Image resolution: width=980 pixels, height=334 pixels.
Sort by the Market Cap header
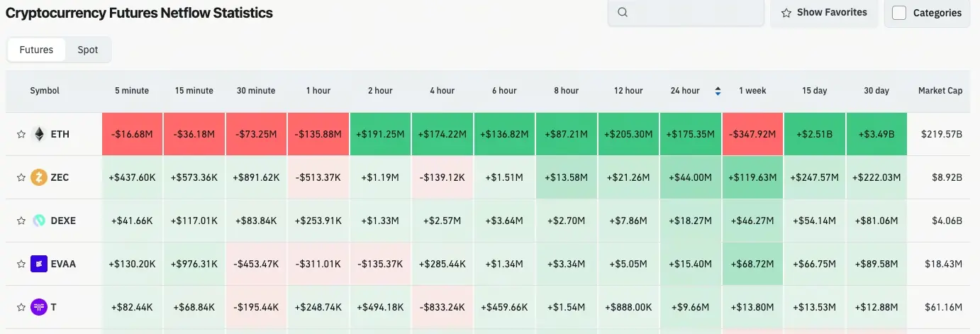pos(940,91)
